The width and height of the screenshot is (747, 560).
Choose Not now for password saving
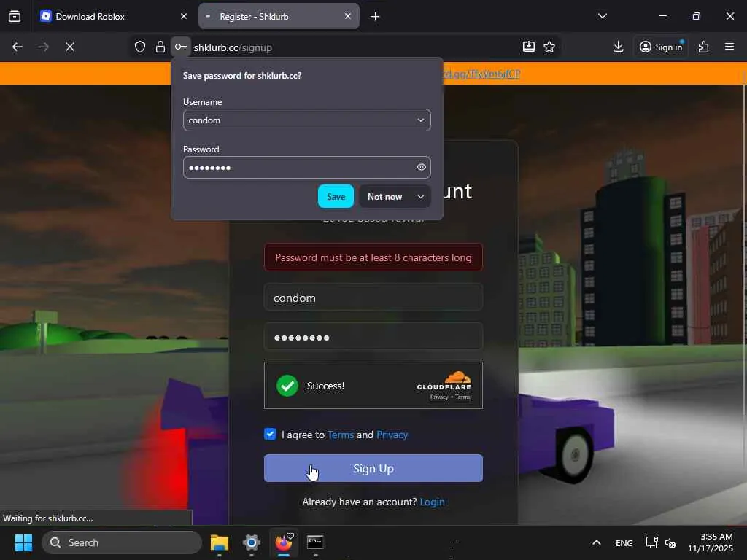pyautogui.click(x=385, y=197)
